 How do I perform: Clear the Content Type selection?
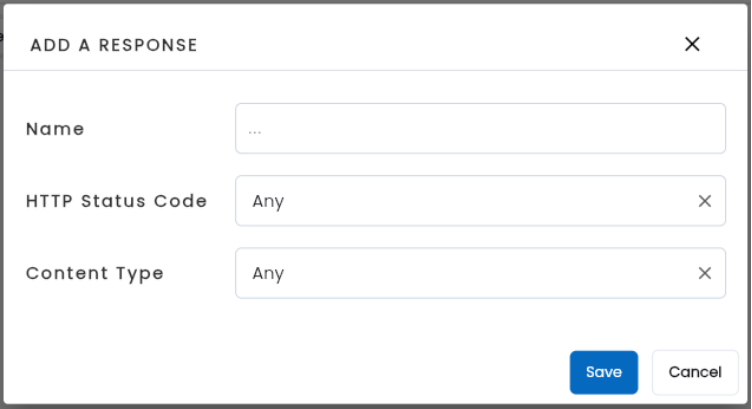tap(704, 273)
